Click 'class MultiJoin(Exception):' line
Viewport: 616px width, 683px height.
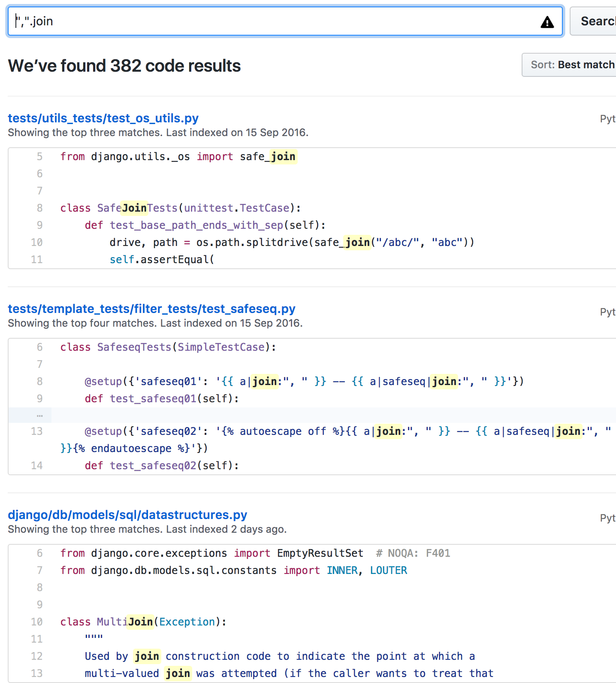click(x=143, y=622)
